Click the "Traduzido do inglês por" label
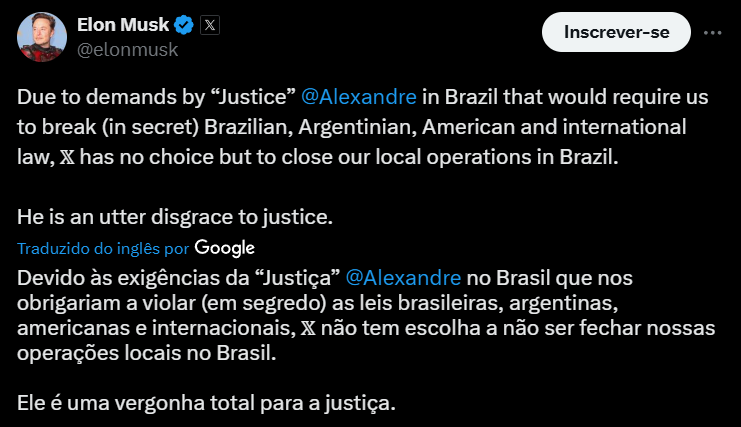The image size is (741, 427). pyautogui.click(x=103, y=248)
